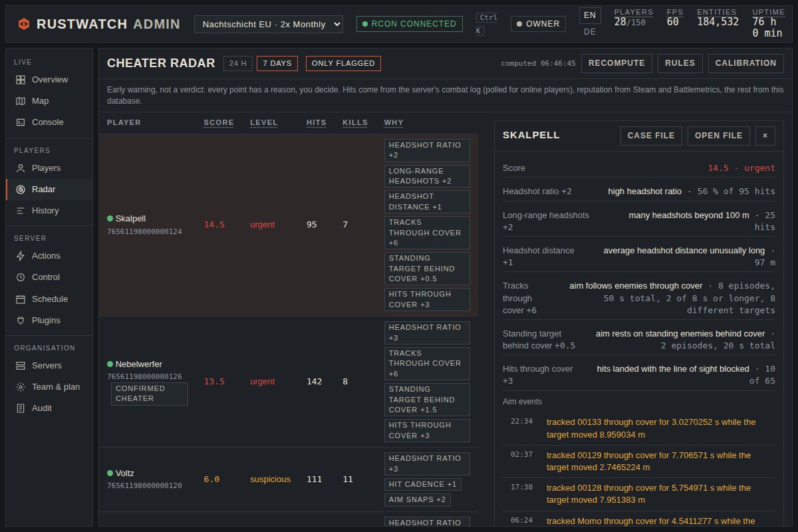The height and width of the screenshot is (532, 798).
Task: Sort by the KILLS column header
Action: pos(355,123)
